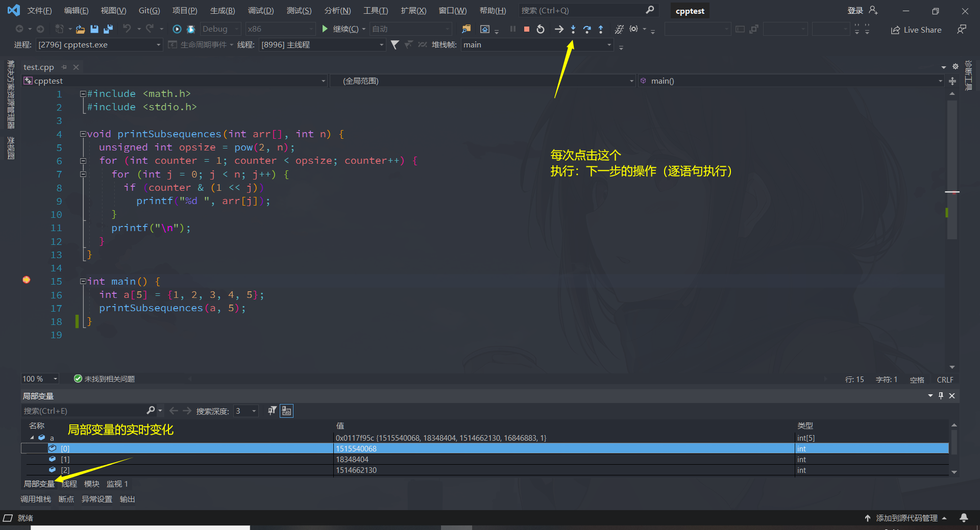This screenshot has width=980, height=530.
Task: Step Out of the current function
Action: [x=601, y=30]
